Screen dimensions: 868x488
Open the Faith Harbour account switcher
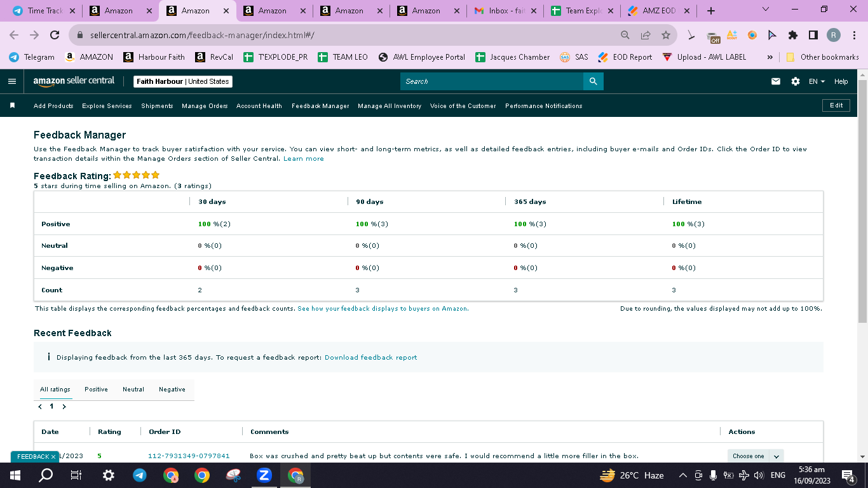click(x=183, y=81)
